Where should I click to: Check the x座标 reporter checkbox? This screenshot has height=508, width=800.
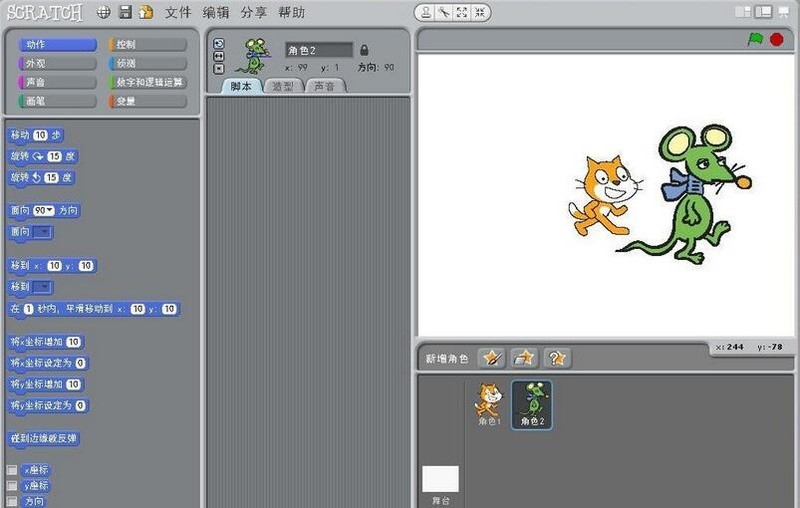(12, 469)
